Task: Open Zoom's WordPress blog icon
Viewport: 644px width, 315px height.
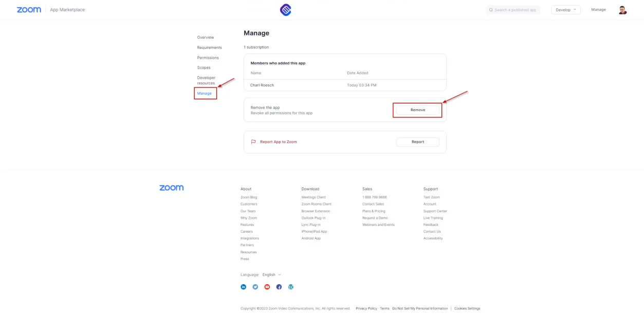Action: point(291,287)
